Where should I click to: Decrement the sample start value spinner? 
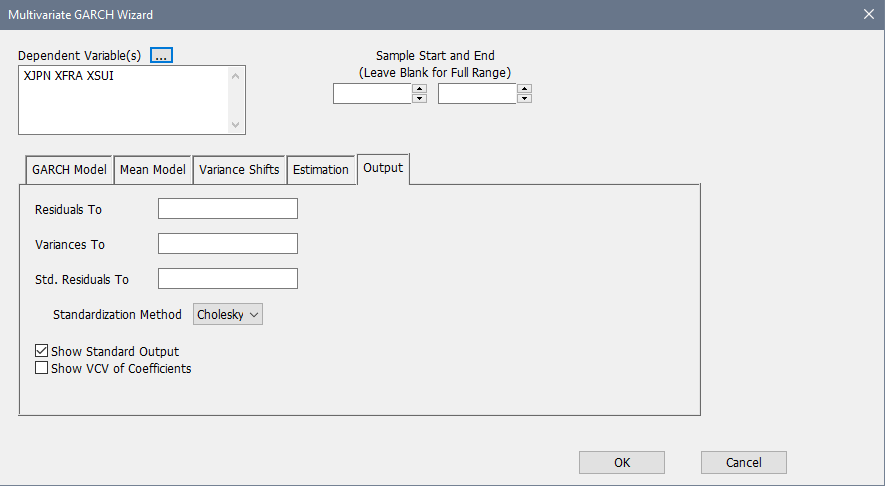(420, 98)
